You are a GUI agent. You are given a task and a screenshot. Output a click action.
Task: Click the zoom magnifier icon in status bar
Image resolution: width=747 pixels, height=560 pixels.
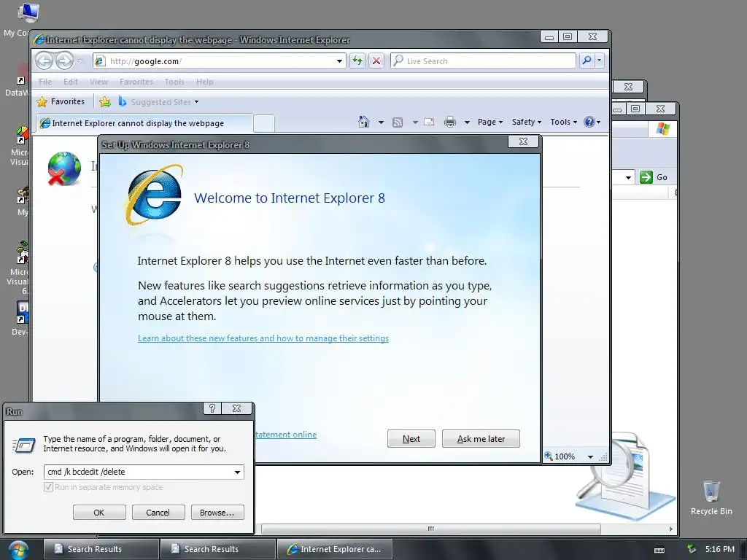pos(549,456)
